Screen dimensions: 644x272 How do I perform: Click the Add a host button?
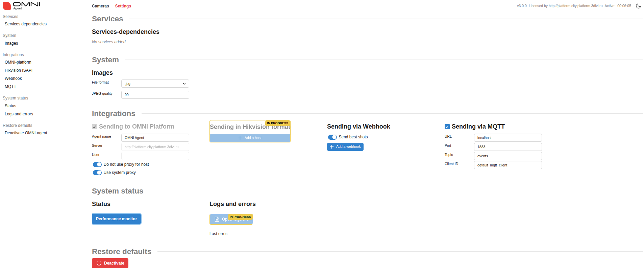pos(250,138)
